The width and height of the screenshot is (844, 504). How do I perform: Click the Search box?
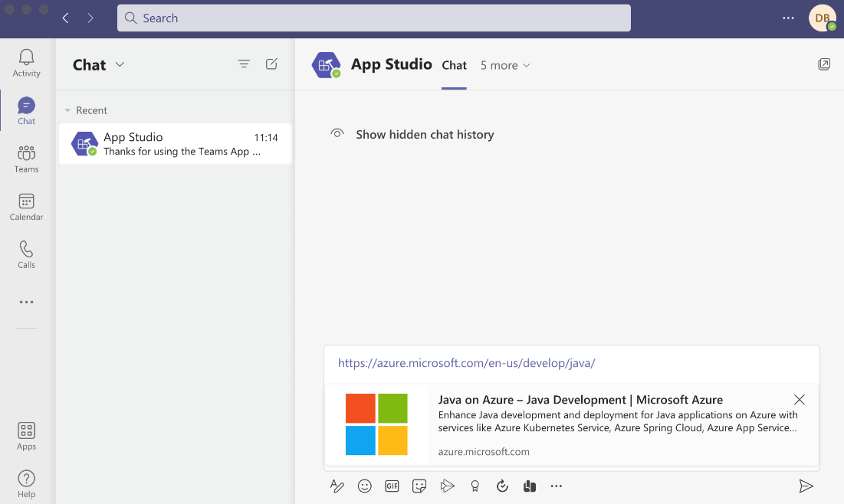pos(373,18)
